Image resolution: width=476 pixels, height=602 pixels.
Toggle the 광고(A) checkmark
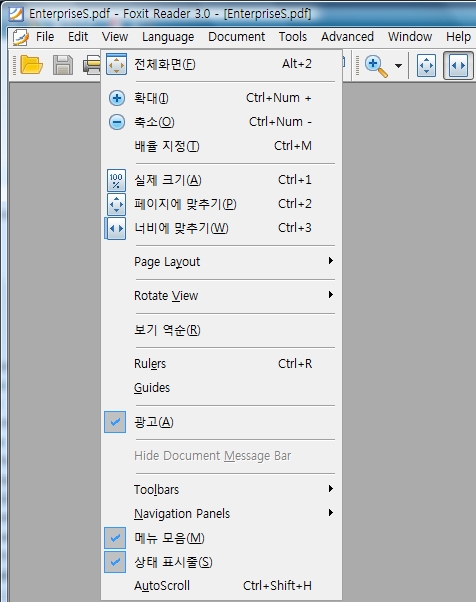click(x=115, y=422)
